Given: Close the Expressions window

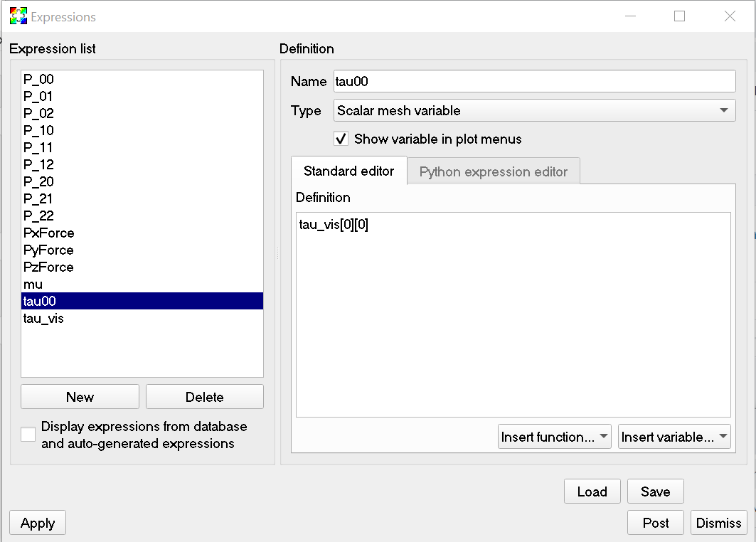Looking at the screenshot, I should pos(730,16).
